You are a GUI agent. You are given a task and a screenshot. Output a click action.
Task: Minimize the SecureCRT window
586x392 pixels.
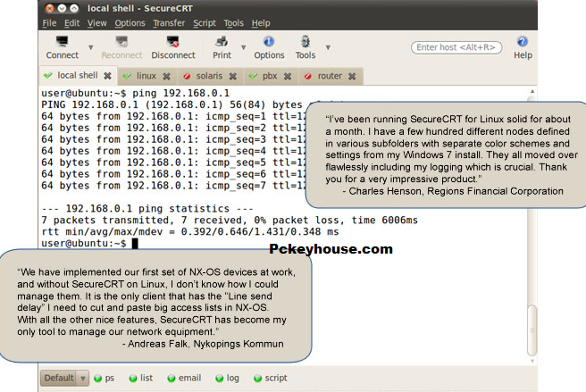[x=62, y=8]
